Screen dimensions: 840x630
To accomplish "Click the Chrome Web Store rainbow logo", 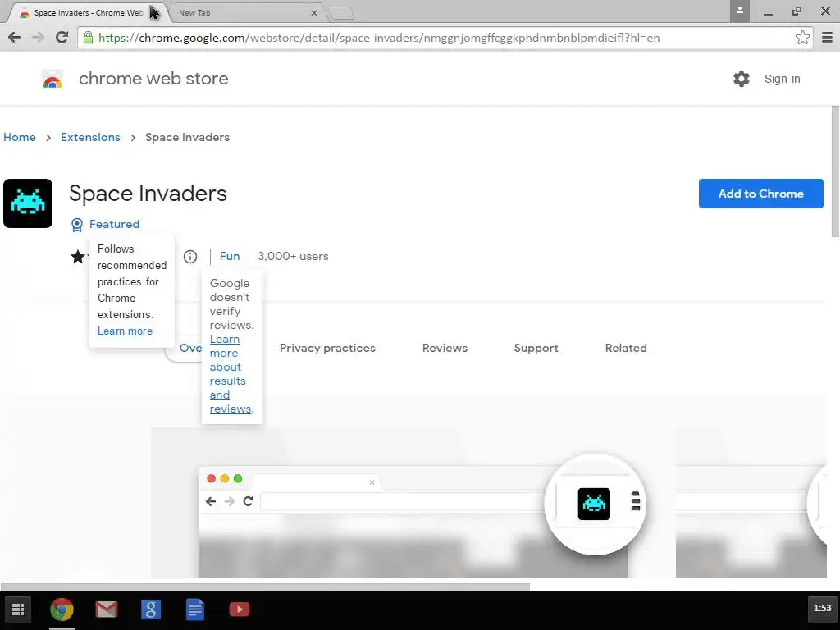I will point(52,80).
